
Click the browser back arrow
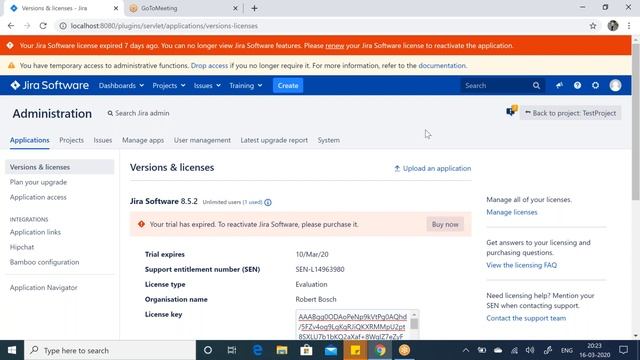coord(11,26)
